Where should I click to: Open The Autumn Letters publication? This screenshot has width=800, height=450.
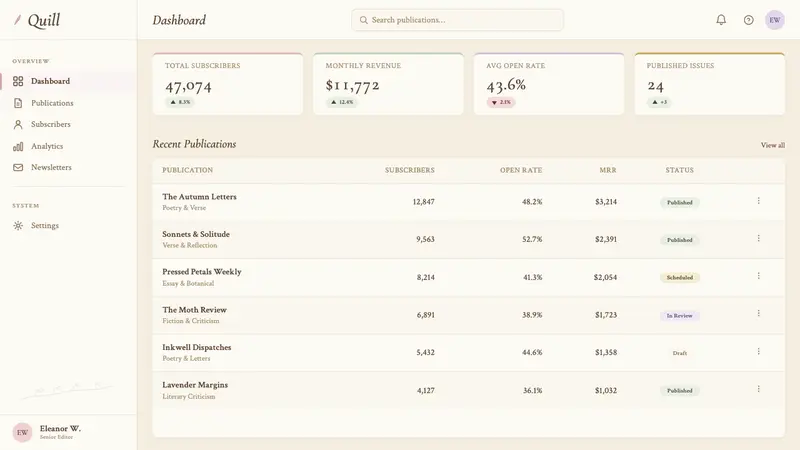tap(199, 197)
